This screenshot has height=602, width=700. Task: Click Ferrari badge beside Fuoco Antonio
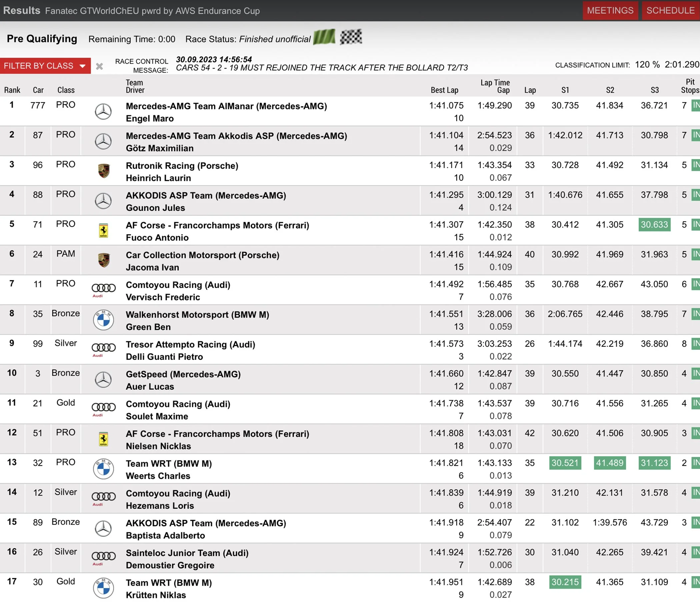coord(103,230)
